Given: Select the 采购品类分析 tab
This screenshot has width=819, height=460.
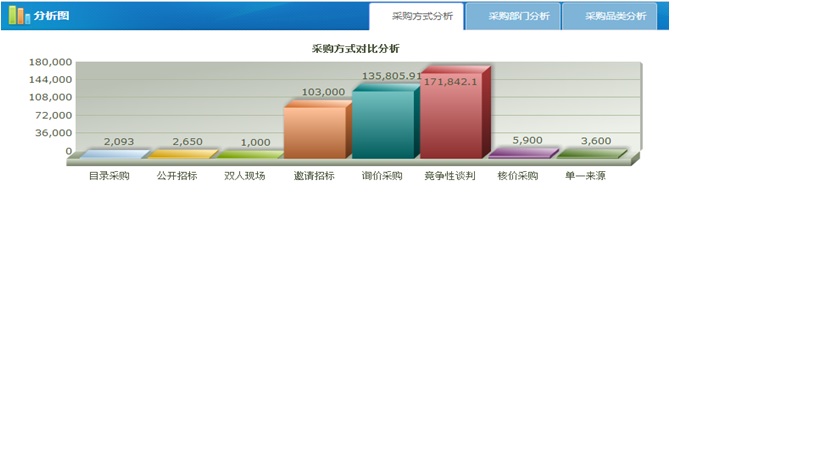Looking at the screenshot, I should 615,16.
